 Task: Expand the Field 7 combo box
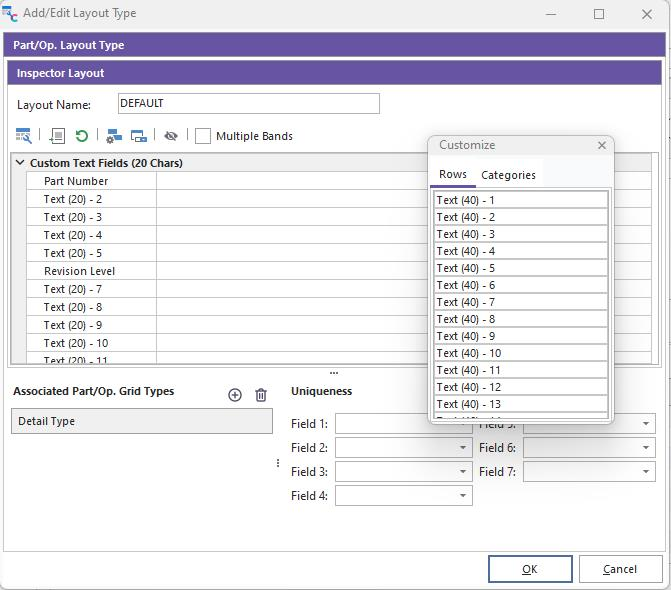click(646, 472)
